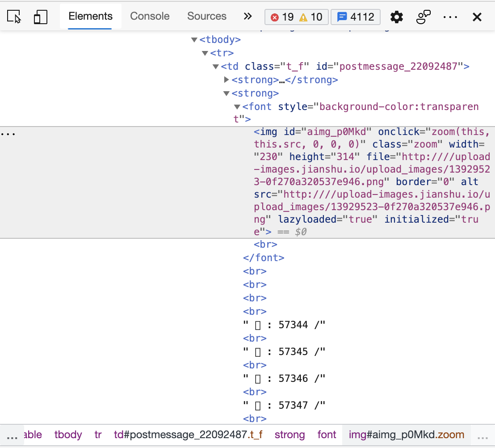Open the feedback people icon
The width and height of the screenshot is (495, 448).
(423, 17)
